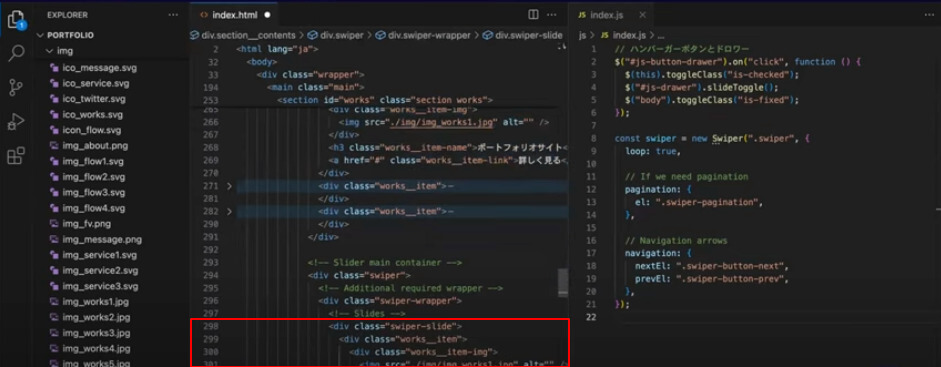Select div.swiper breadcrumb

pos(335,35)
